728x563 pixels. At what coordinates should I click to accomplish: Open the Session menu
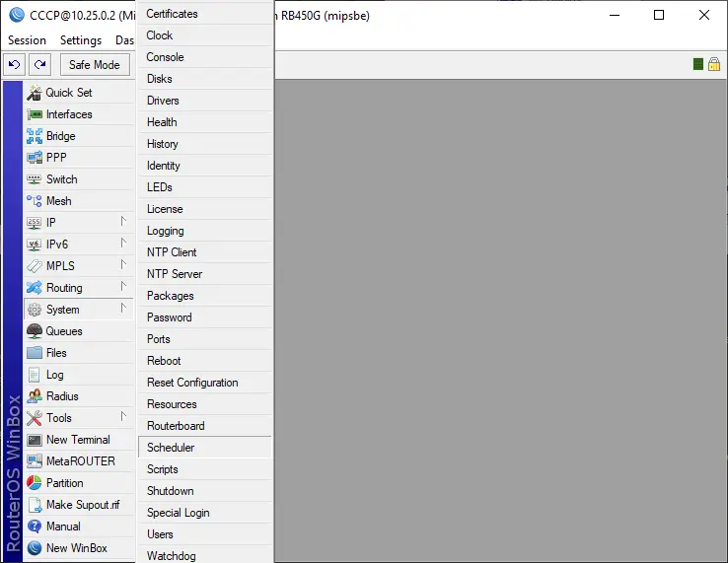coord(27,40)
